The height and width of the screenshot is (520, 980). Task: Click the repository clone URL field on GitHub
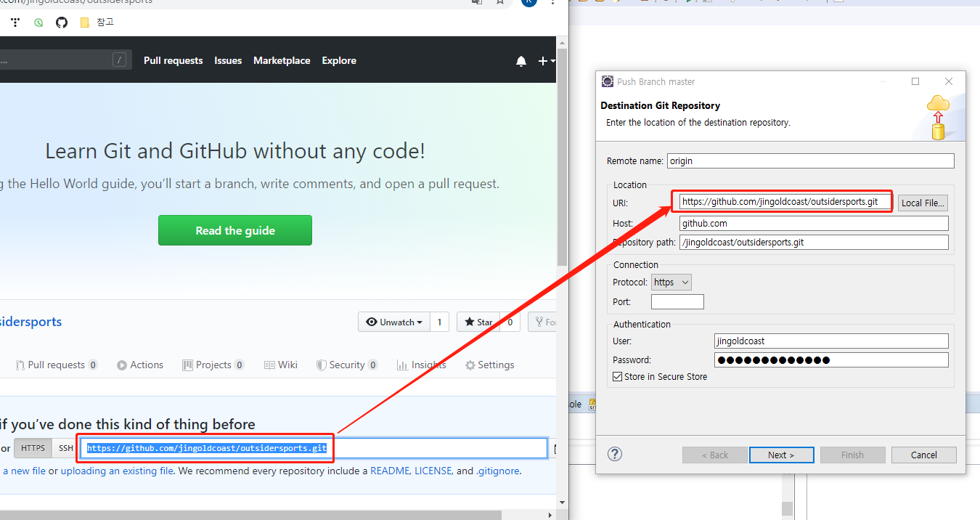[313, 448]
